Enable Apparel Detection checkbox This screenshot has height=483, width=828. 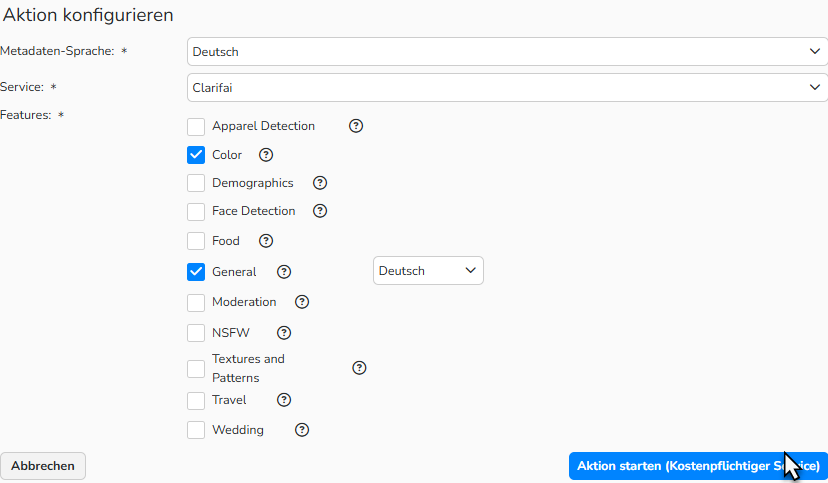tap(196, 127)
